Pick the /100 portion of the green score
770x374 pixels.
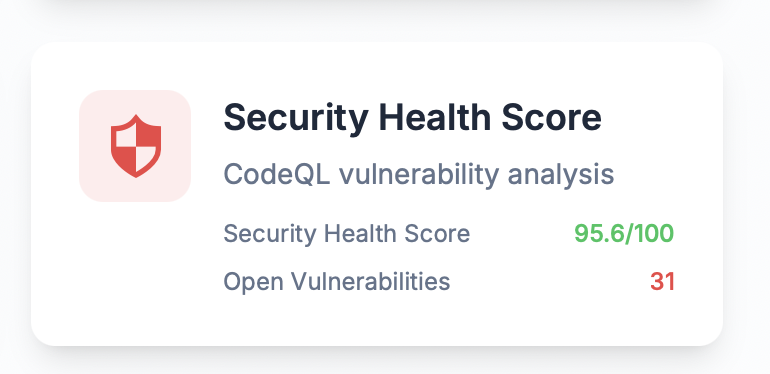[x=647, y=234]
